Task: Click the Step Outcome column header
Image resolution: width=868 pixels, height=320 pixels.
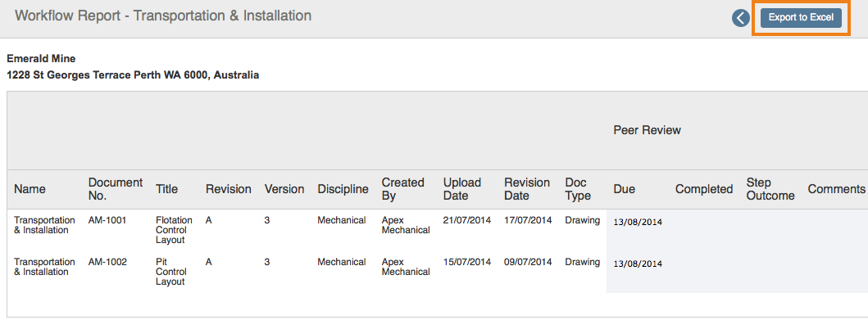Action: click(x=770, y=189)
